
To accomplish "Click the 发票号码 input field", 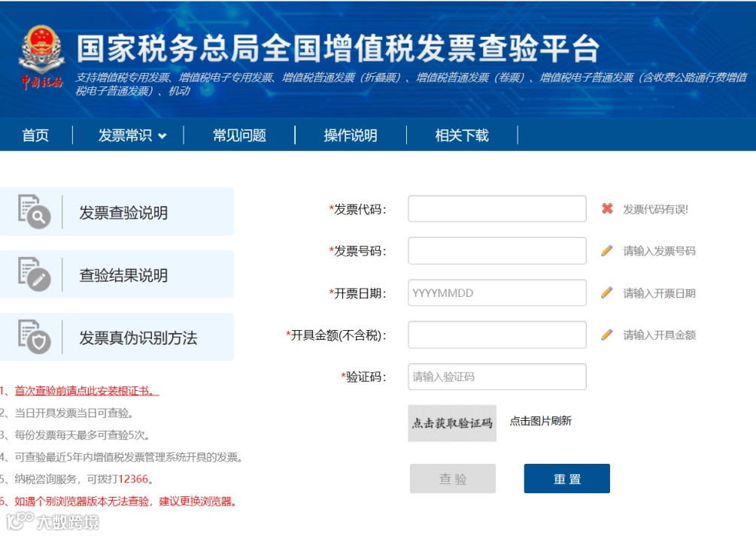I will pyautogui.click(x=497, y=250).
